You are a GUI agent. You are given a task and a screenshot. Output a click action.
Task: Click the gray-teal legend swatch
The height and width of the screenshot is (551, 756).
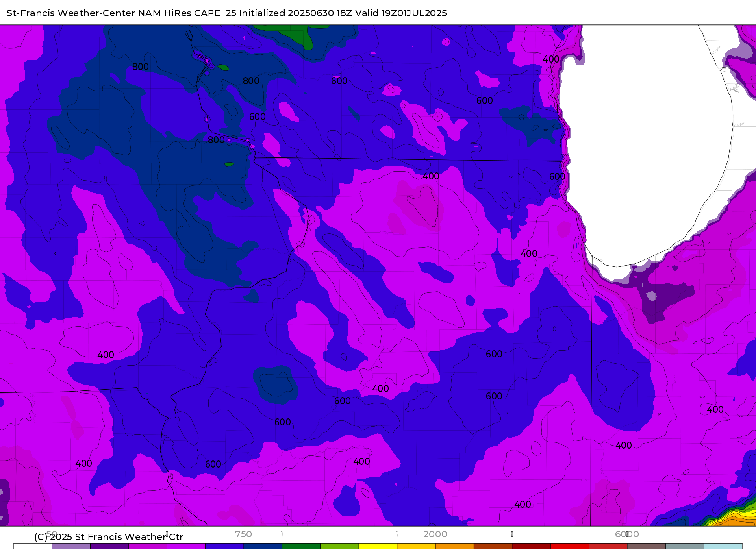coord(685,546)
